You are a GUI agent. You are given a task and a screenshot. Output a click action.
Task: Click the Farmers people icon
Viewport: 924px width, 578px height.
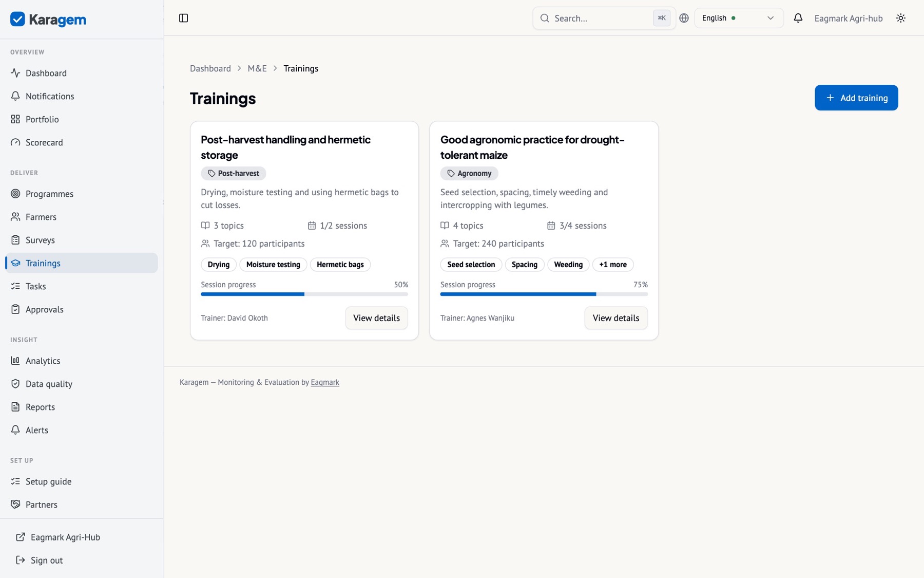15,217
